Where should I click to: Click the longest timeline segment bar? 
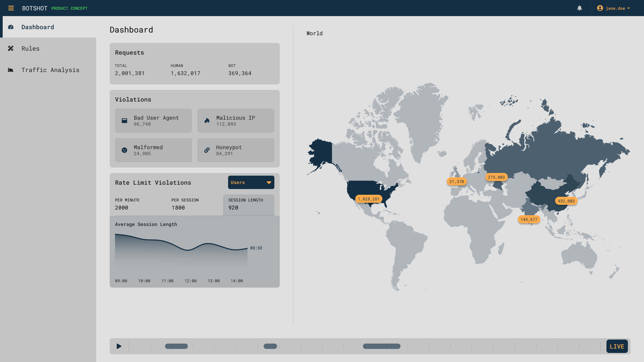(381, 346)
